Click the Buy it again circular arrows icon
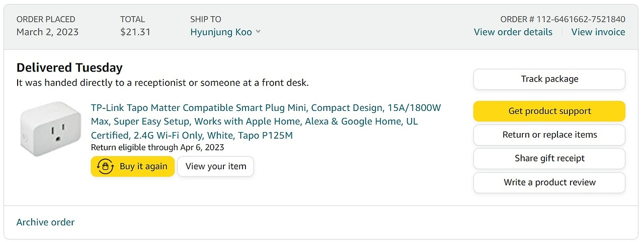This screenshot has height=242, width=644. click(106, 166)
